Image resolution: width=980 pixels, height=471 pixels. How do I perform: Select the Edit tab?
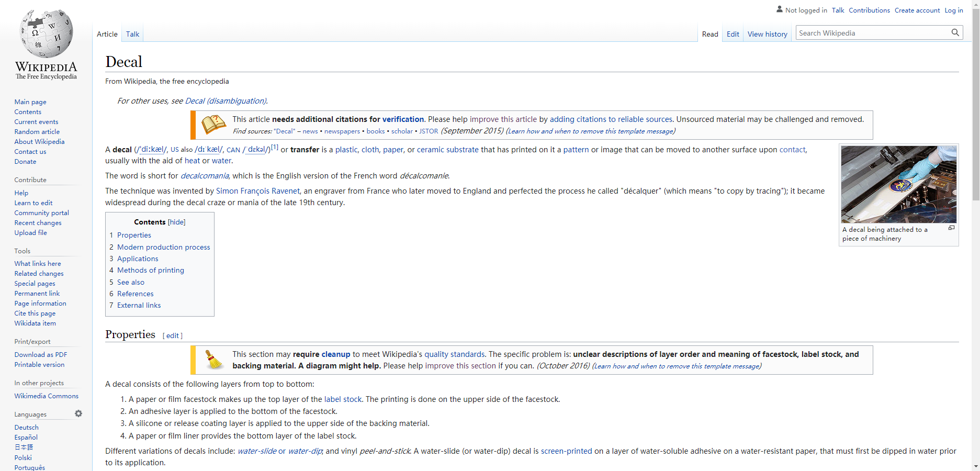tap(733, 34)
